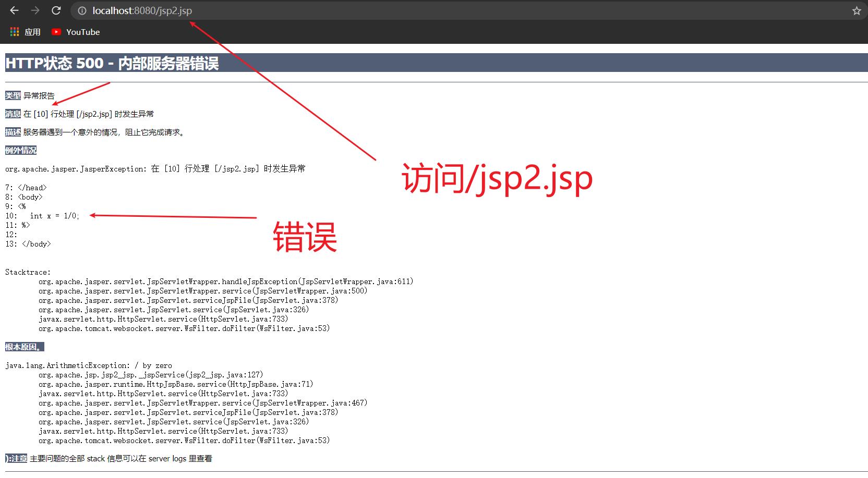868x478 pixels.
Task: Click JspServletWrapper.java:500 stack line
Action: pyautogui.click(x=203, y=291)
